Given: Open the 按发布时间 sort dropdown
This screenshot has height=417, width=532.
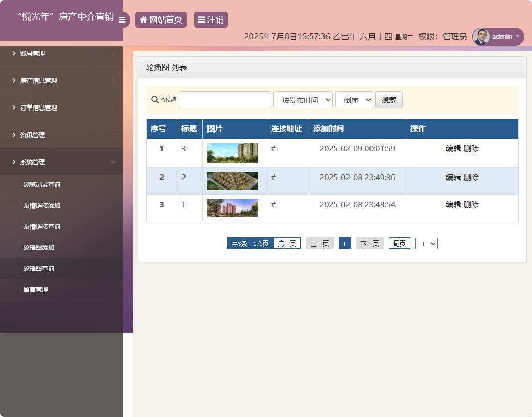Looking at the screenshot, I should click(x=303, y=99).
